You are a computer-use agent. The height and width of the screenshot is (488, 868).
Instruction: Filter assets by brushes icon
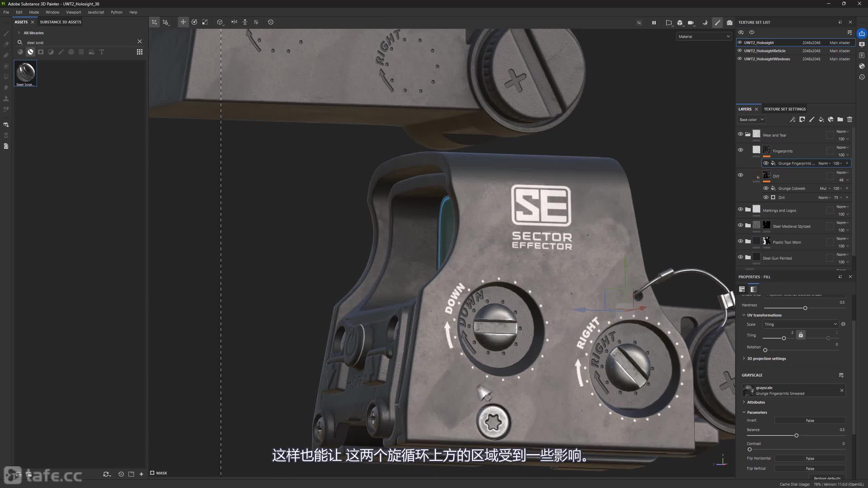tap(61, 52)
